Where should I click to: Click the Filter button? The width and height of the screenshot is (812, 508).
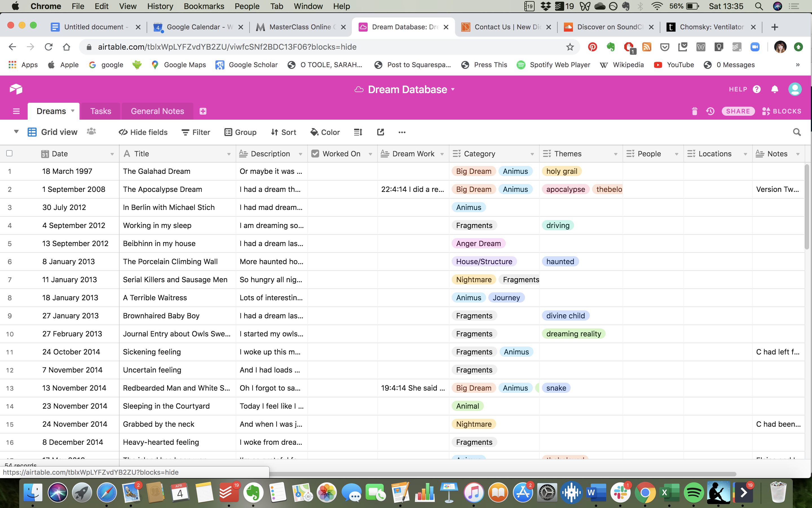pyautogui.click(x=196, y=132)
